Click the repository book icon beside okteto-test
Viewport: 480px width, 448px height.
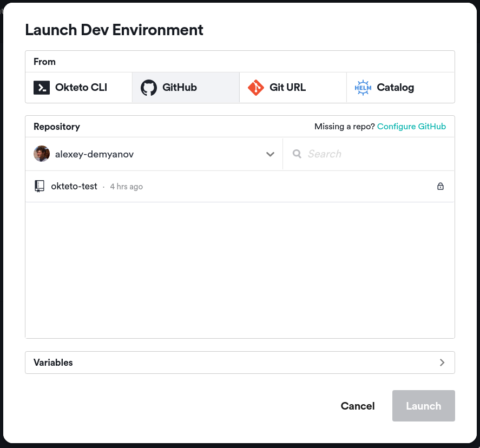tap(40, 186)
